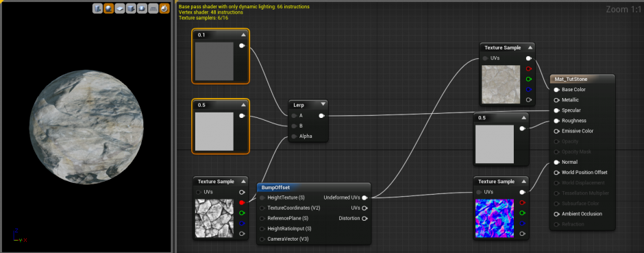Screen dimensions: 644x253
Task: Use the teapot custom preview mesh
Action: click(142, 8)
